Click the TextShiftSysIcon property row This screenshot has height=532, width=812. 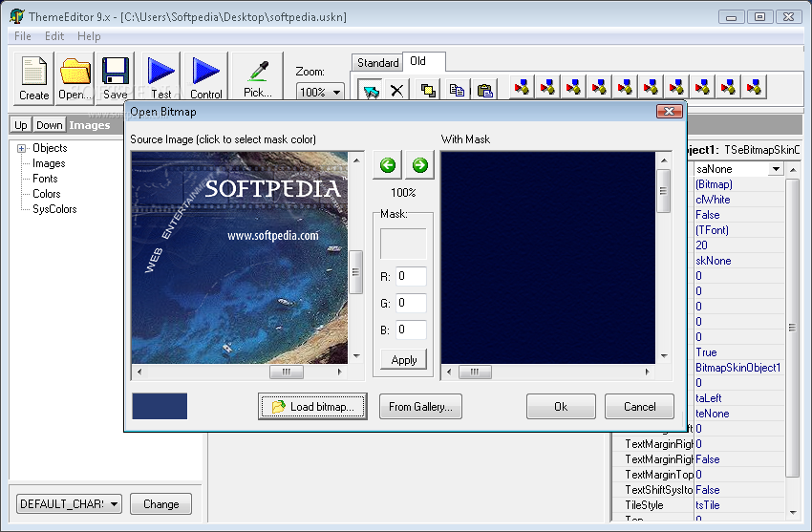698,490
